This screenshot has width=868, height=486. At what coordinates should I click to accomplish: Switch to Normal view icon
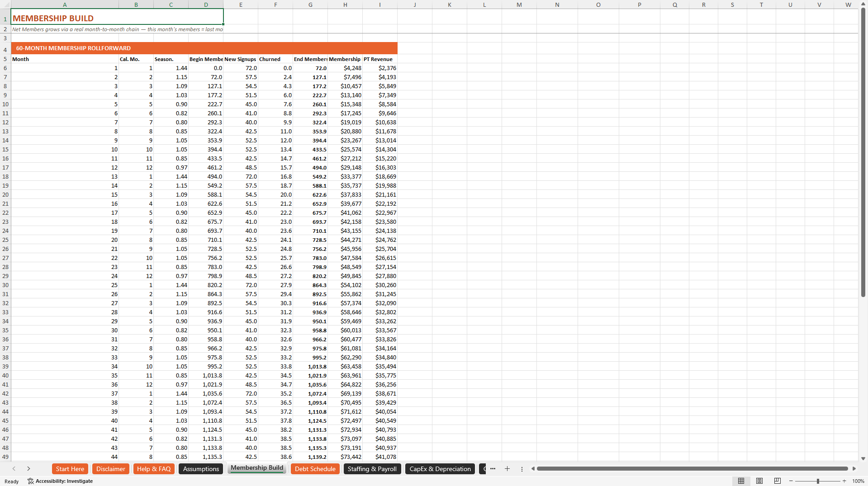pyautogui.click(x=741, y=481)
